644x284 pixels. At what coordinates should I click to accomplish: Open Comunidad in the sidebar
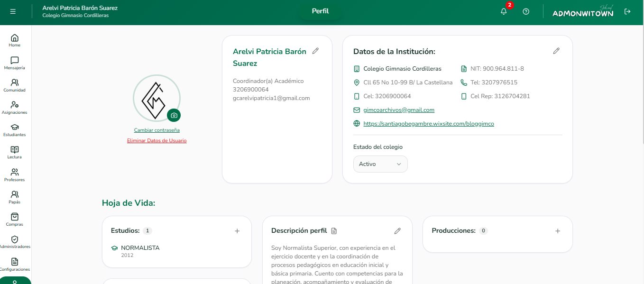click(15, 85)
